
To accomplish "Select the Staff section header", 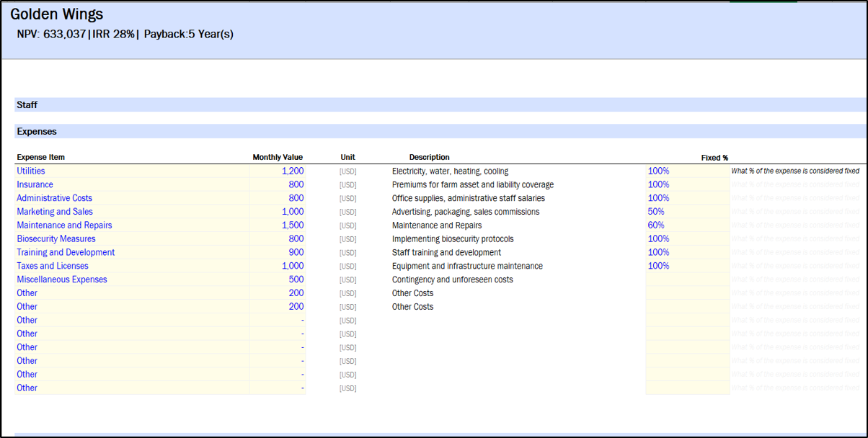I will tap(27, 105).
